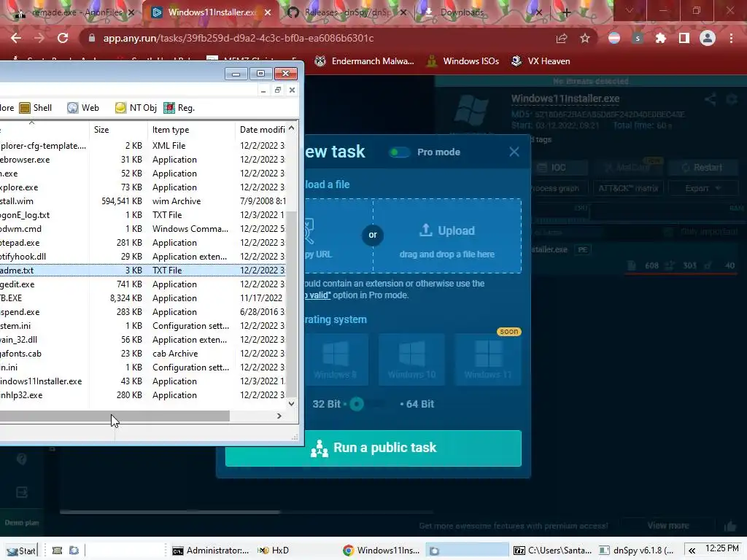Open any.run task settings gear icon
Image resolution: width=747 pixels, height=560 pixels.
(732, 99)
